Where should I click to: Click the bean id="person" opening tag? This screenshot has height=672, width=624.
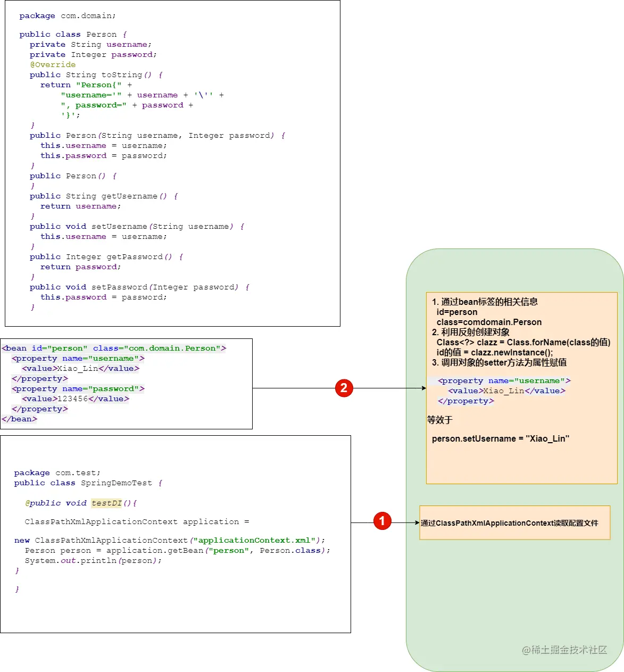pos(114,349)
